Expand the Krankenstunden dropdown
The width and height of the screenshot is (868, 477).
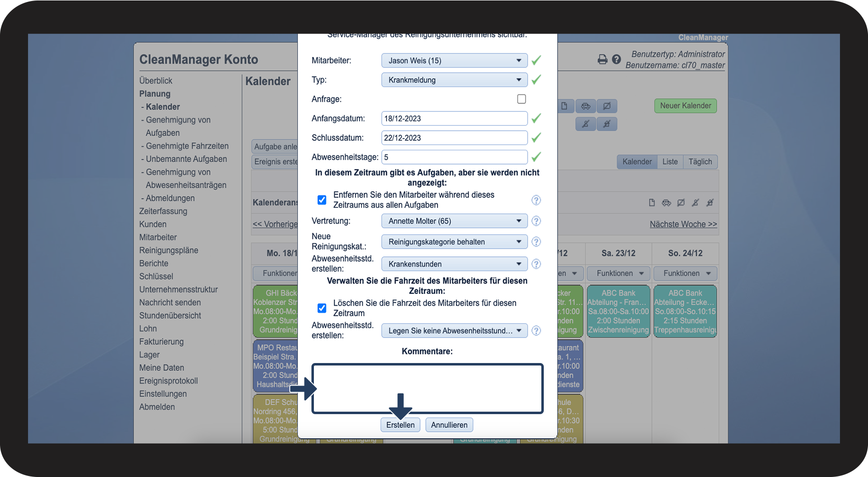click(454, 264)
